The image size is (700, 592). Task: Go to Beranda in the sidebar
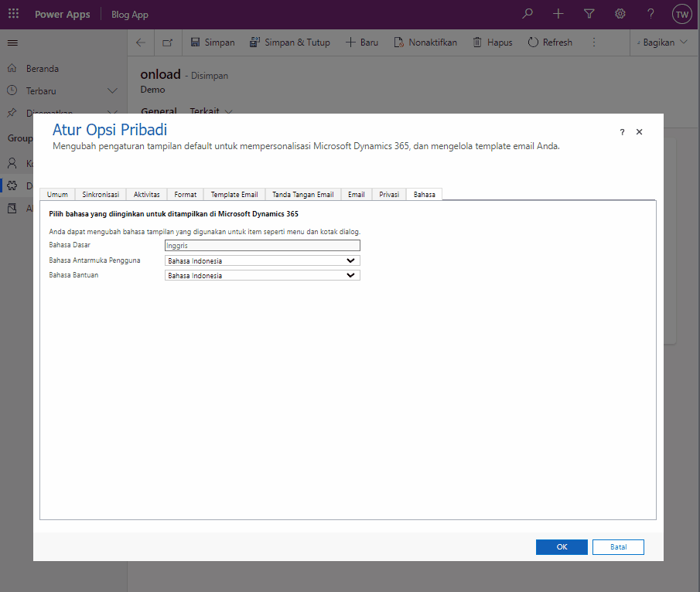(43, 69)
